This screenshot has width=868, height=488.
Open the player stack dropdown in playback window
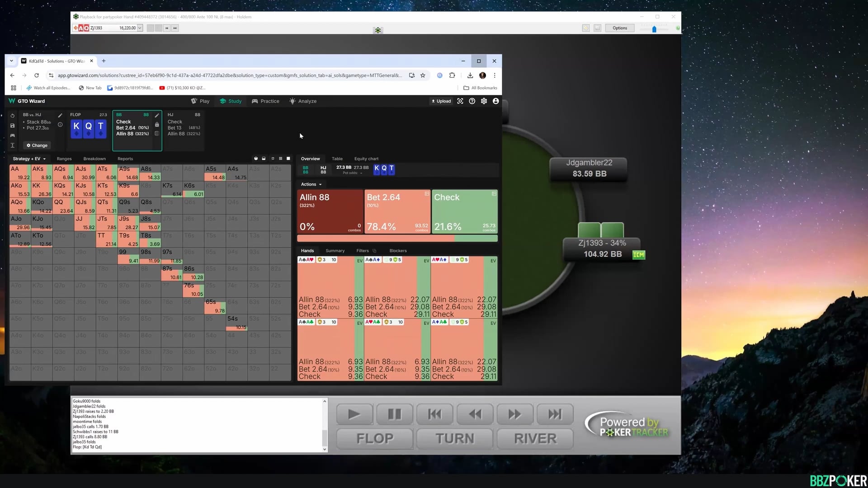140,28
